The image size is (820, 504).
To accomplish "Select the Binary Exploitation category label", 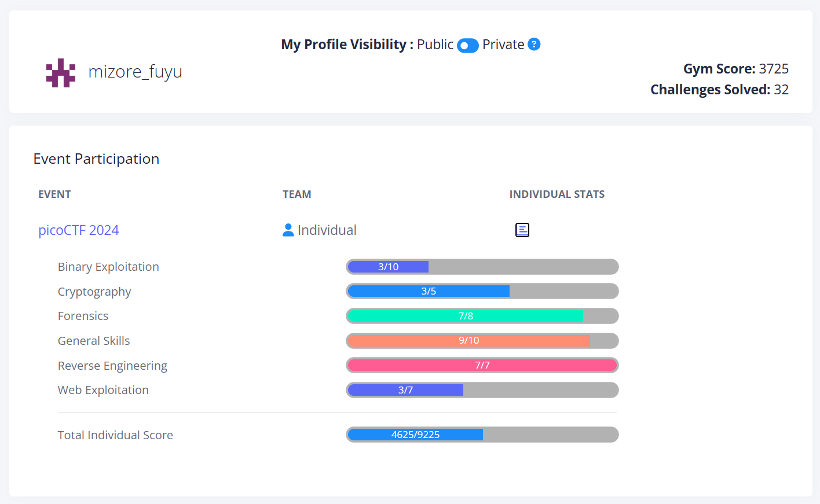I will pyautogui.click(x=108, y=267).
